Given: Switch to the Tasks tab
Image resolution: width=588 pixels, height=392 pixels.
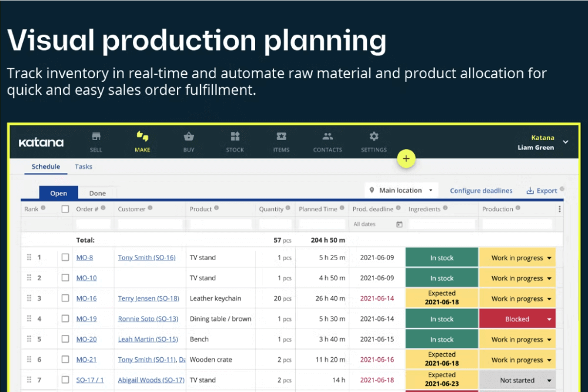Looking at the screenshot, I should 83,167.
